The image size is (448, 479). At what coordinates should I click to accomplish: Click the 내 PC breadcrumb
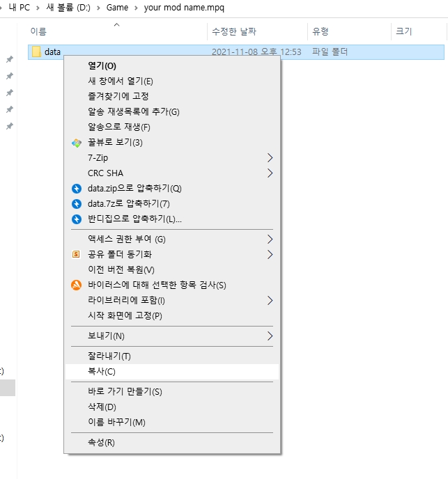tap(20, 8)
